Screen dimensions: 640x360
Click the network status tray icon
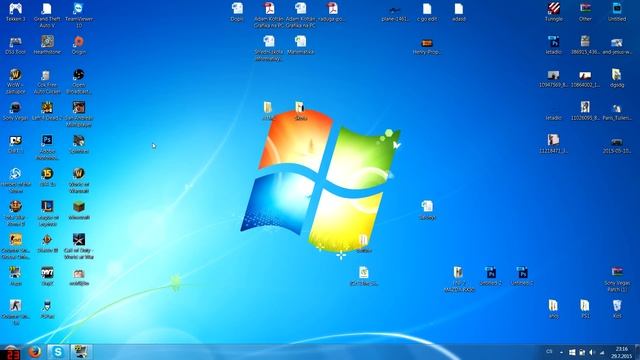click(602, 352)
